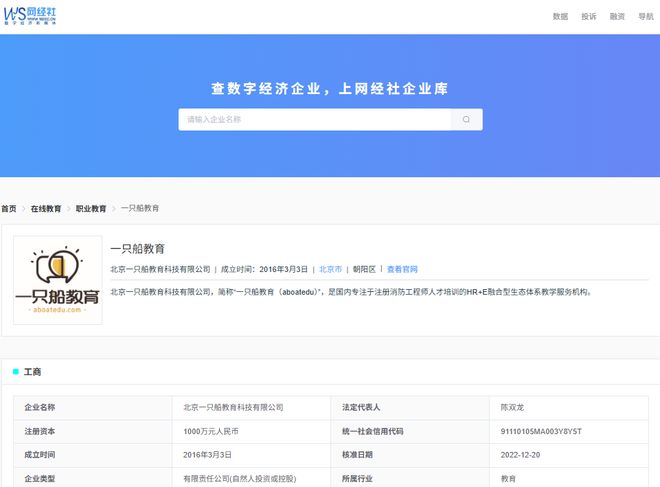Click the 企业类型 label cell
The height and width of the screenshot is (487, 660).
click(x=93, y=479)
